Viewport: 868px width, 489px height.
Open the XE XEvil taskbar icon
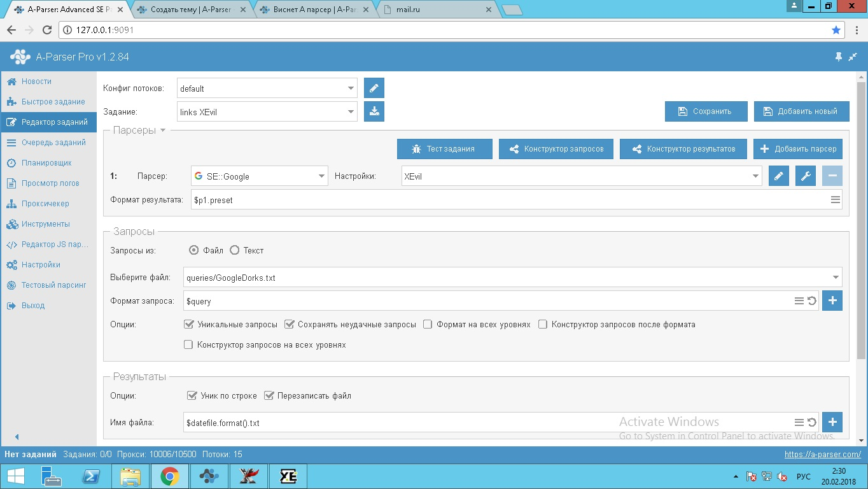point(288,476)
